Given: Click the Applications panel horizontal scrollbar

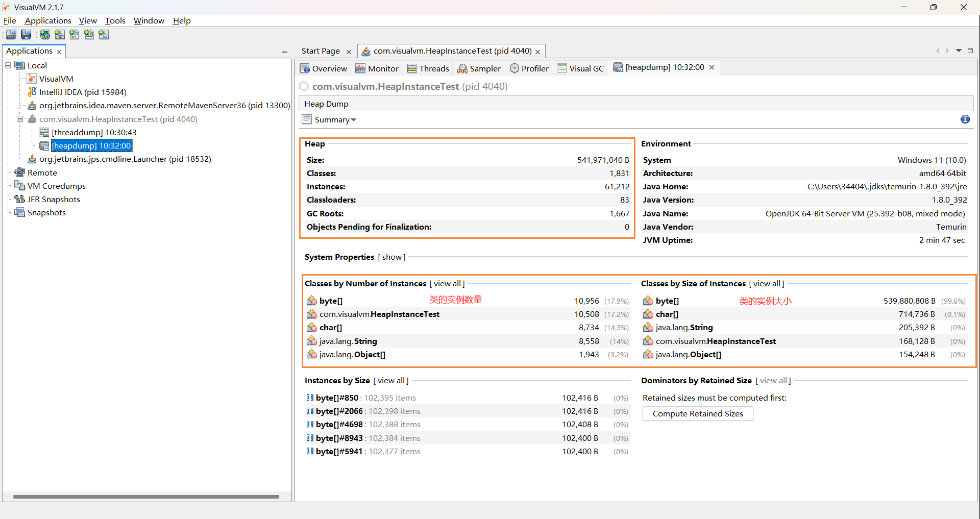Looking at the screenshot, I should (x=146, y=496).
